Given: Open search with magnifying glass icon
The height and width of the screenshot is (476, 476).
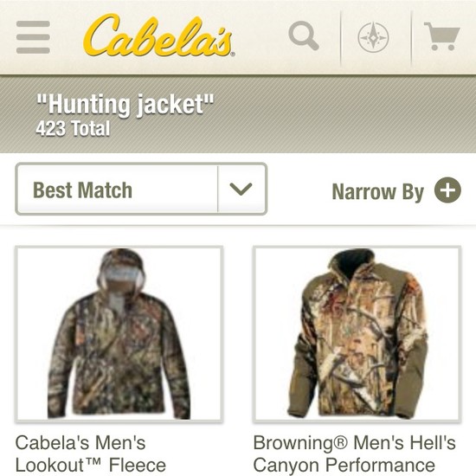Looking at the screenshot, I should coord(304,35).
